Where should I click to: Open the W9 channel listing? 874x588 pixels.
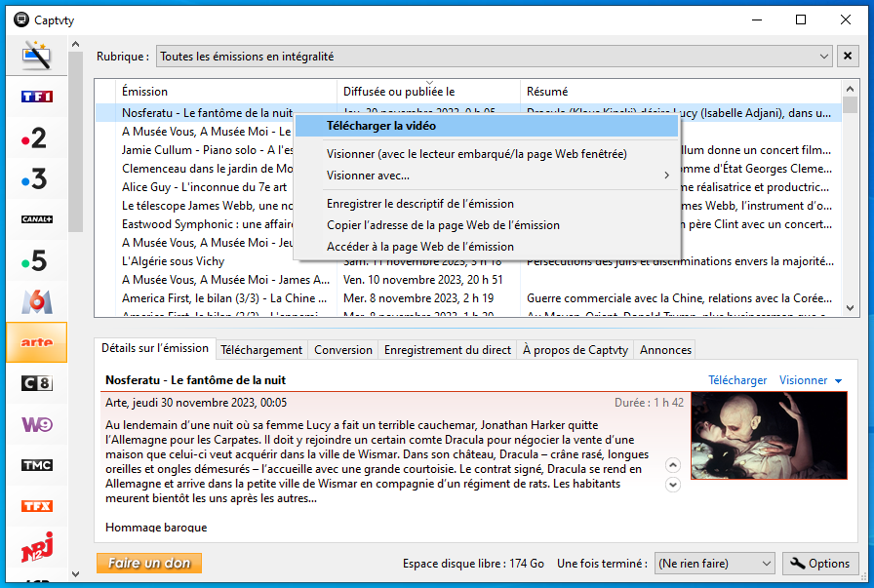[x=36, y=424]
